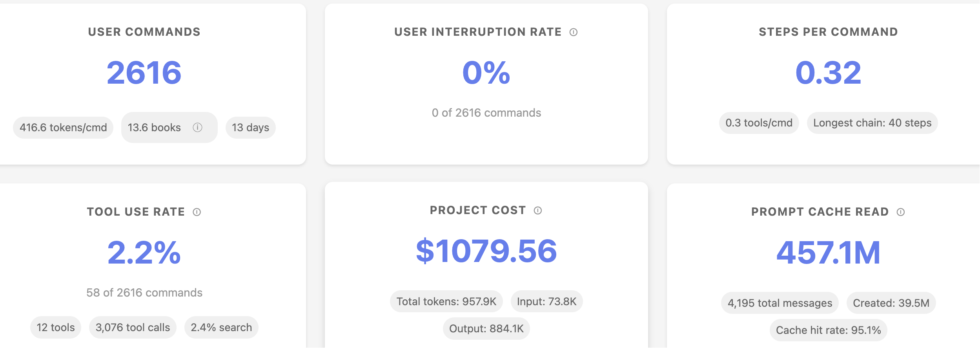Show info for Prompt Cache Read

(x=900, y=212)
